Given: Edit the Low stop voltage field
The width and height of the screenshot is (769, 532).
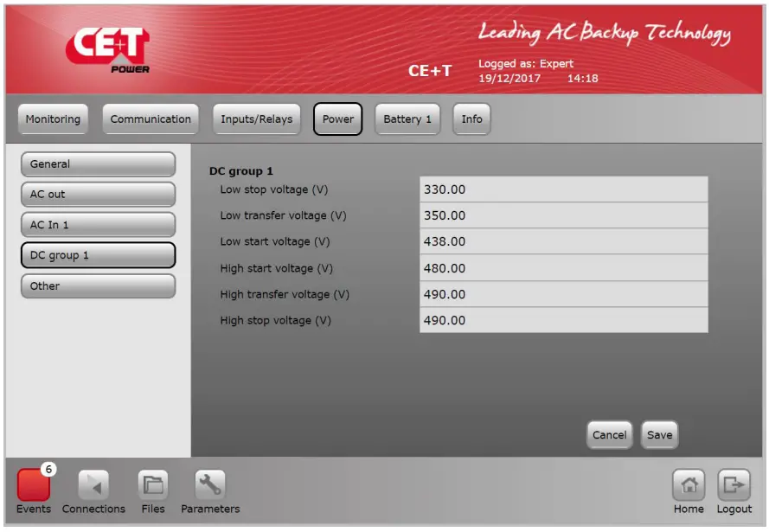Looking at the screenshot, I should (x=563, y=189).
